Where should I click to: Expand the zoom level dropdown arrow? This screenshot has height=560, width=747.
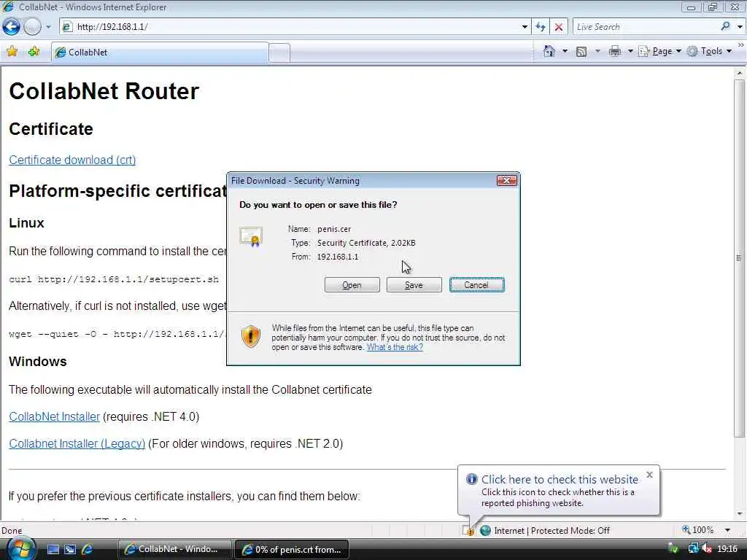point(727,530)
